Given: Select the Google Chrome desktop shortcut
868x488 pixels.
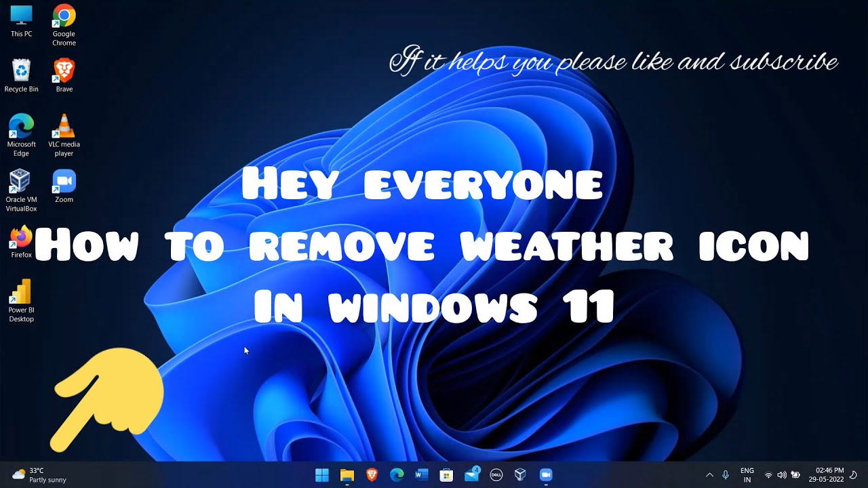Looking at the screenshot, I should pyautogui.click(x=64, y=25).
